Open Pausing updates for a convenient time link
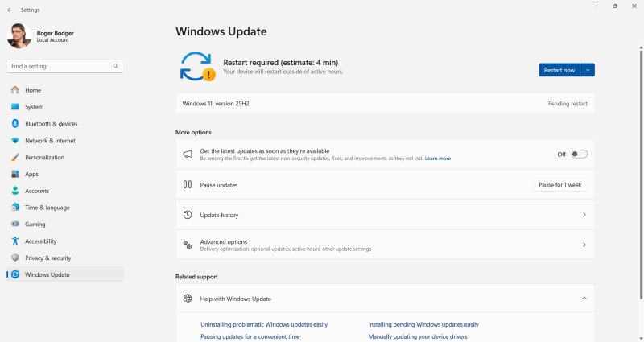Image resolution: width=644 pixels, height=342 pixels. (250, 336)
